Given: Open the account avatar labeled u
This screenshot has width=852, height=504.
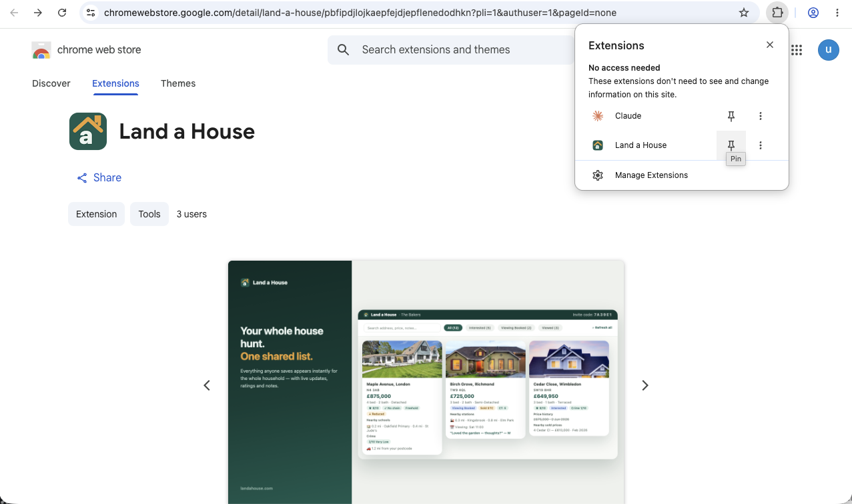Looking at the screenshot, I should [x=829, y=50].
